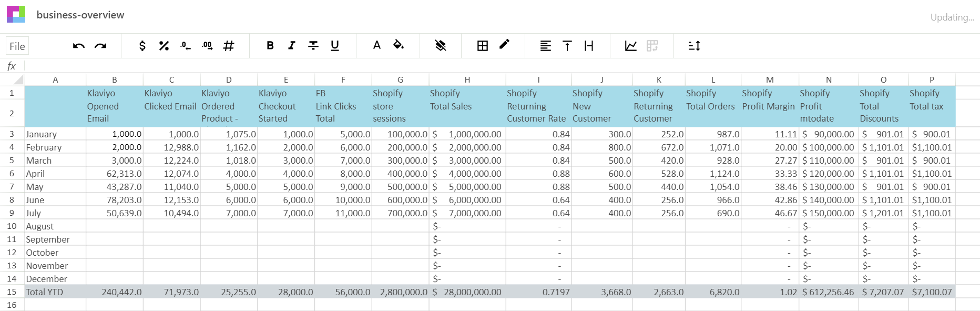The width and height of the screenshot is (980, 311).
Task: Click the icon right of vertical align
Action: (589, 46)
